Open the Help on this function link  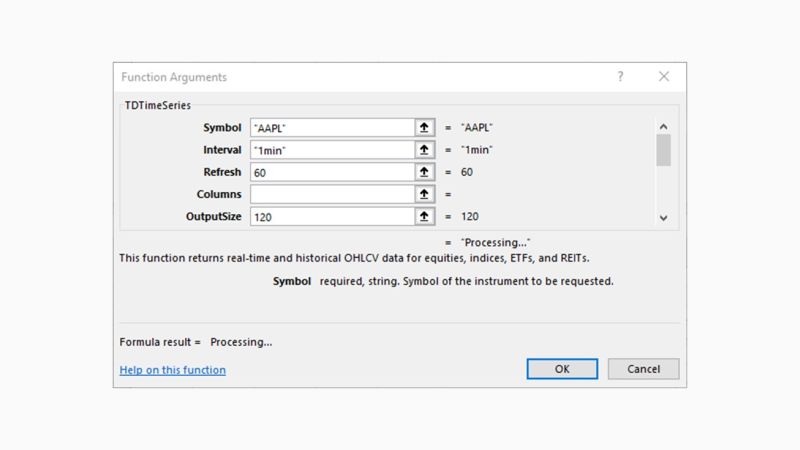(172, 370)
